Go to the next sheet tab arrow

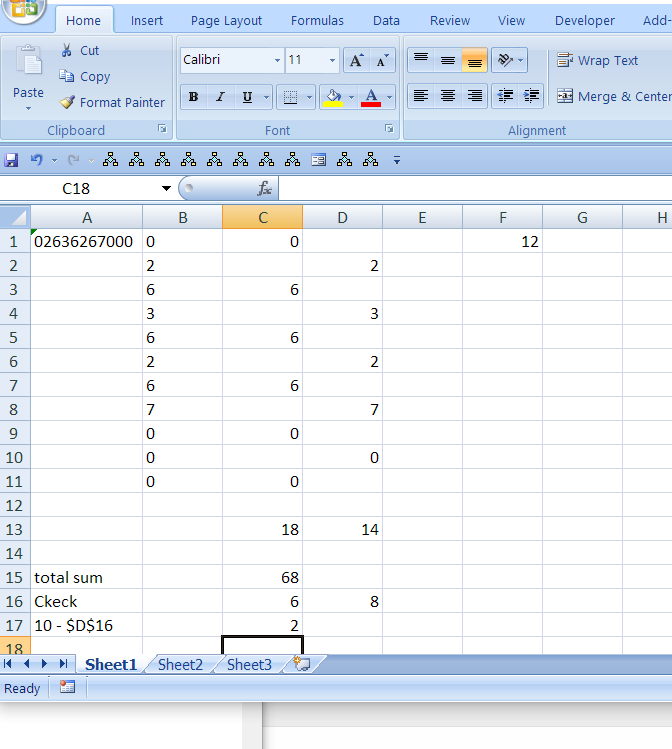pyautogui.click(x=44, y=663)
